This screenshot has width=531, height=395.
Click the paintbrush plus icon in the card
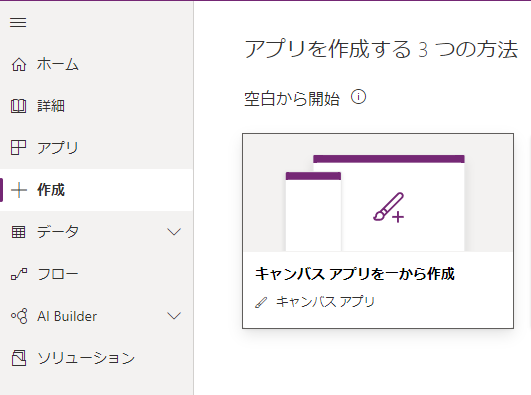389,207
